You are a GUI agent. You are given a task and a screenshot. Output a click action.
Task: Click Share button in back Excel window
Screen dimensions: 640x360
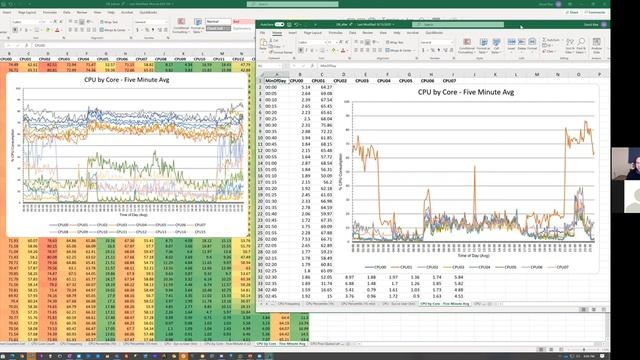click(x=572, y=12)
